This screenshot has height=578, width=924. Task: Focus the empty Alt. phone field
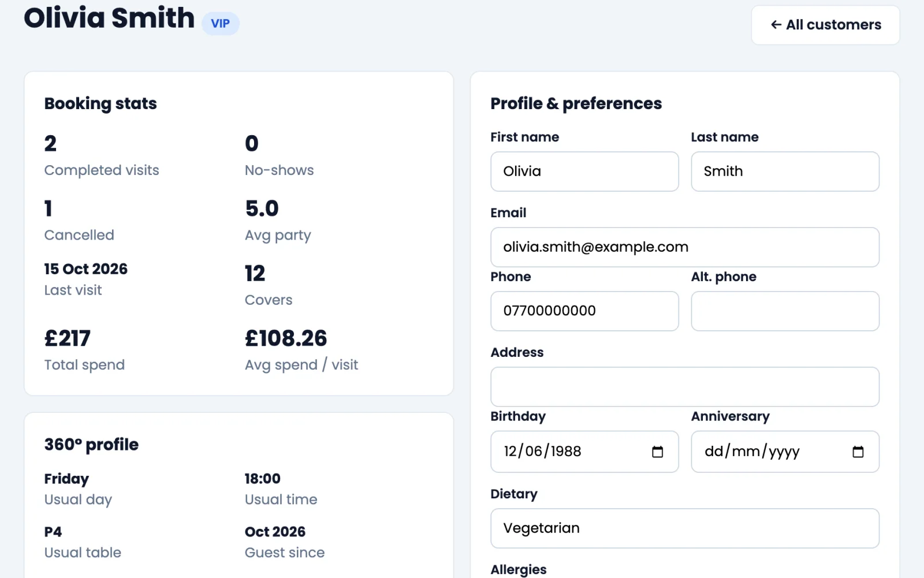pos(785,311)
